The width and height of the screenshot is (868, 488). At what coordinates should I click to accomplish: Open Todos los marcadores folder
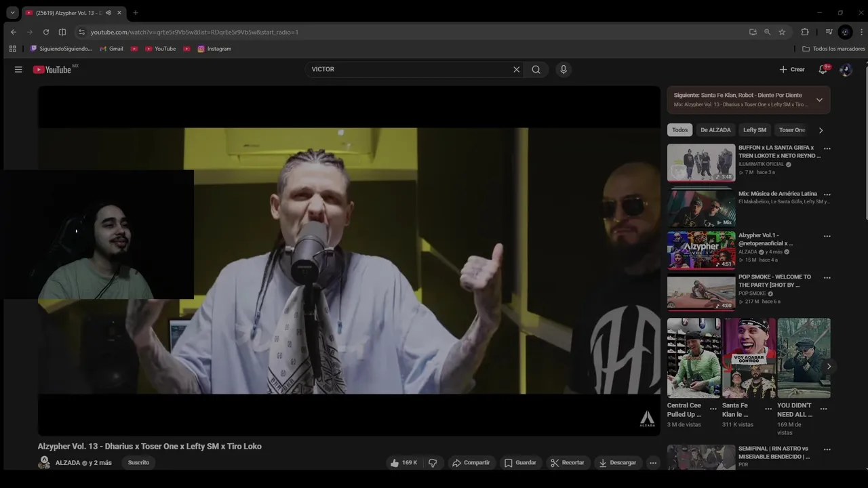(x=833, y=49)
